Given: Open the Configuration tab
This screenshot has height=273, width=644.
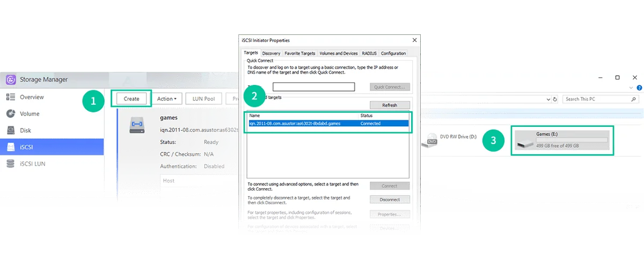Looking at the screenshot, I should [393, 53].
